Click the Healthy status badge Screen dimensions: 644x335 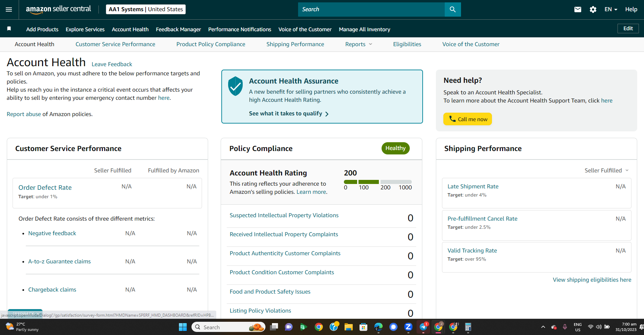pos(395,148)
